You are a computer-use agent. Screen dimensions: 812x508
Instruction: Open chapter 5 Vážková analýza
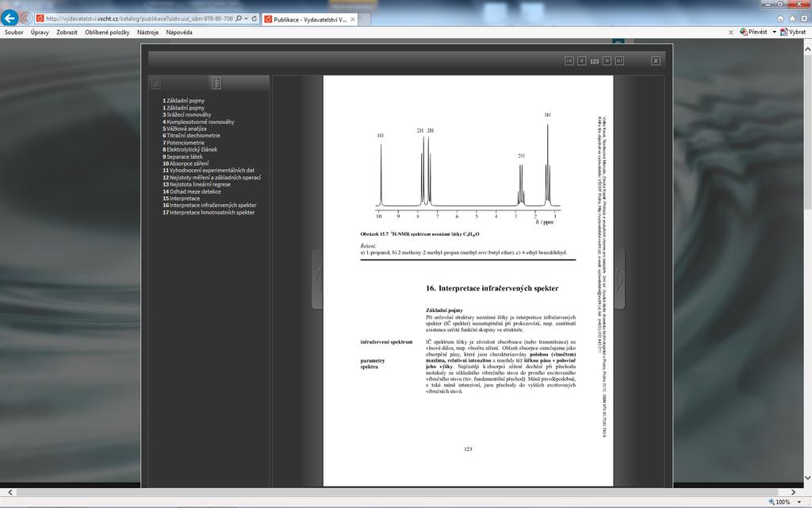[x=184, y=129]
